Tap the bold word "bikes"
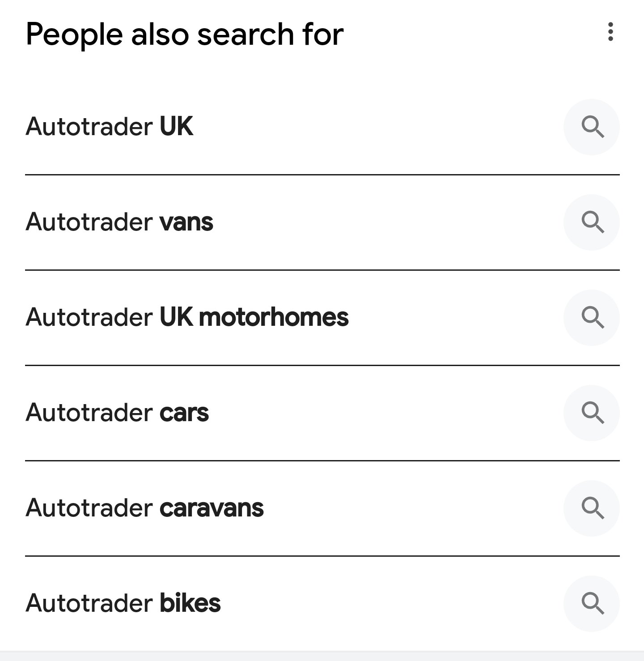Image resolution: width=644 pixels, height=661 pixels. tap(190, 603)
